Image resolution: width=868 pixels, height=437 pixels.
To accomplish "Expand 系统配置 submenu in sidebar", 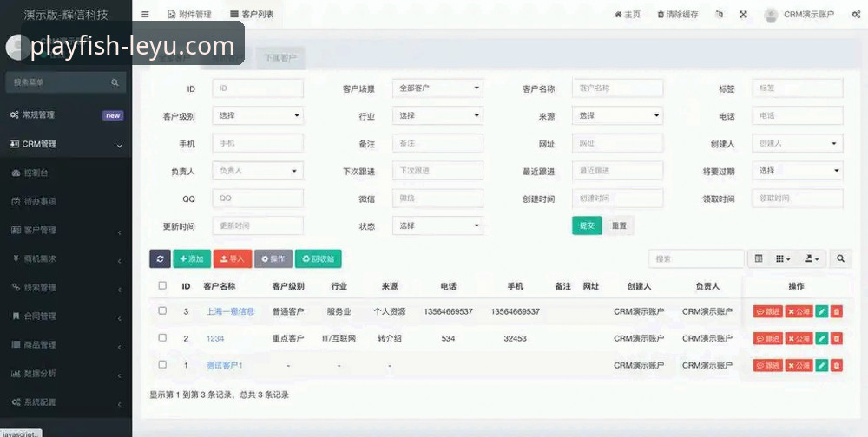I will (x=66, y=402).
